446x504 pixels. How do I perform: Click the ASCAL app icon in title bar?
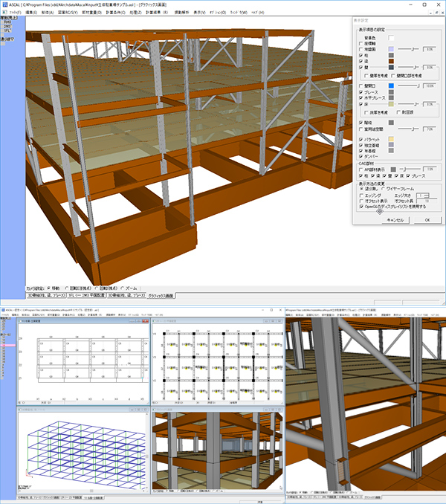click(4, 4)
